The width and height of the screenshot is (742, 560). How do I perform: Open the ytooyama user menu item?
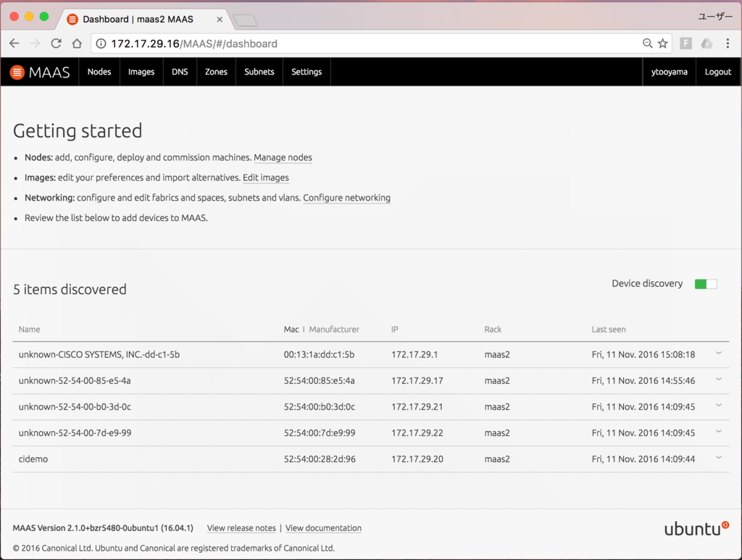(x=669, y=72)
